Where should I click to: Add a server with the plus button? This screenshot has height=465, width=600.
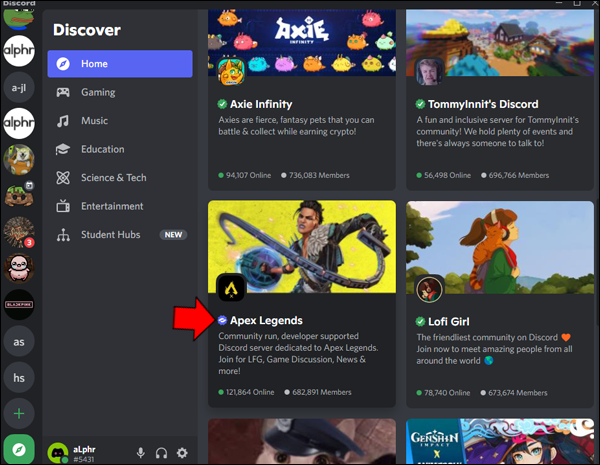pos(19,414)
